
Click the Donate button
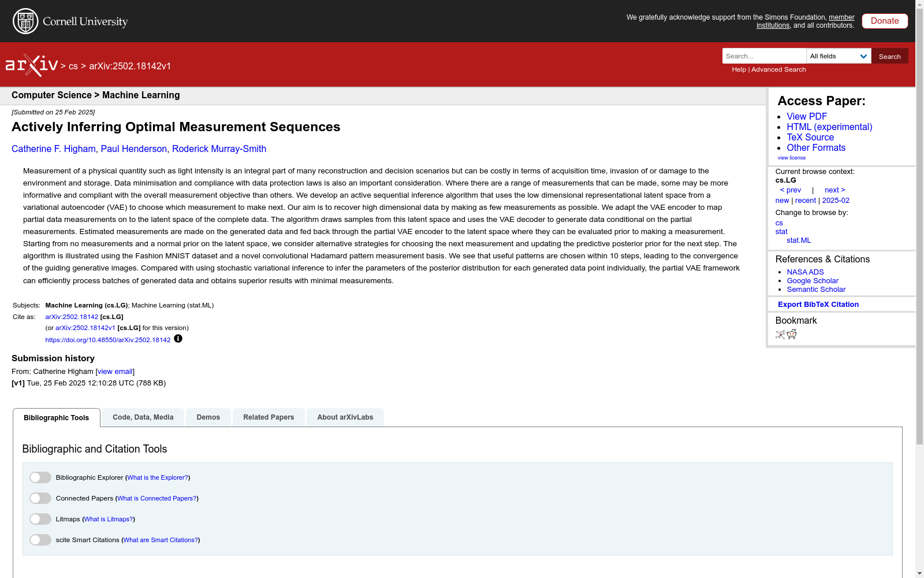pos(885,21)
